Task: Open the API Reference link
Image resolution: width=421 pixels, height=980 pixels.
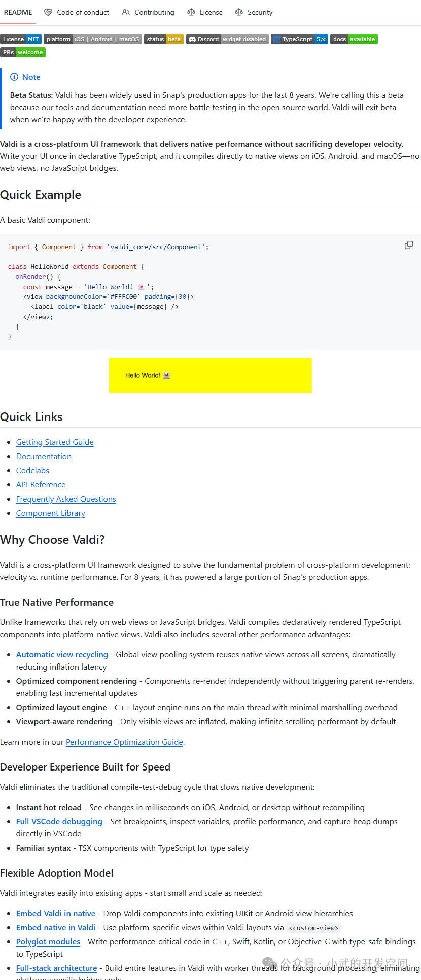Action: pyautogui.click(x=41, y=485)
